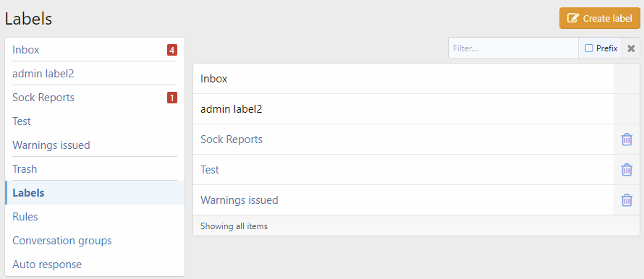Viewport: 644px width, 279px height.
Task: Open Sock Reports from the sidebar
Action: point(43,98)
